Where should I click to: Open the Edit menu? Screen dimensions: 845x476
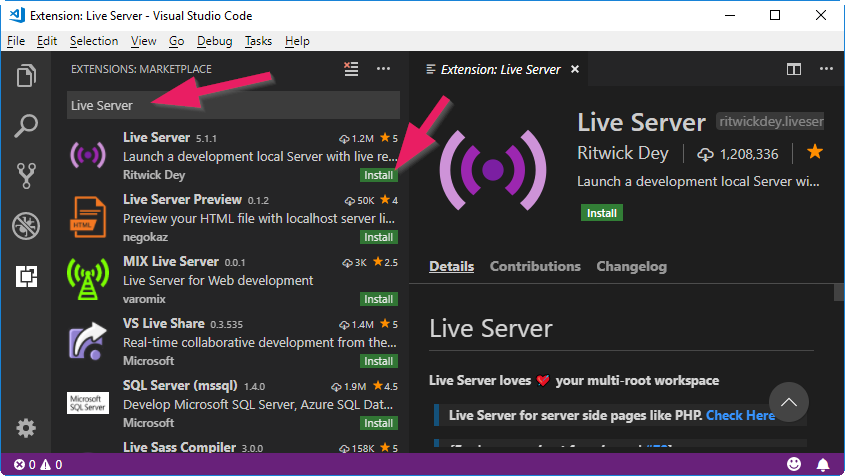pyautogui.click(x=47, y=41)
